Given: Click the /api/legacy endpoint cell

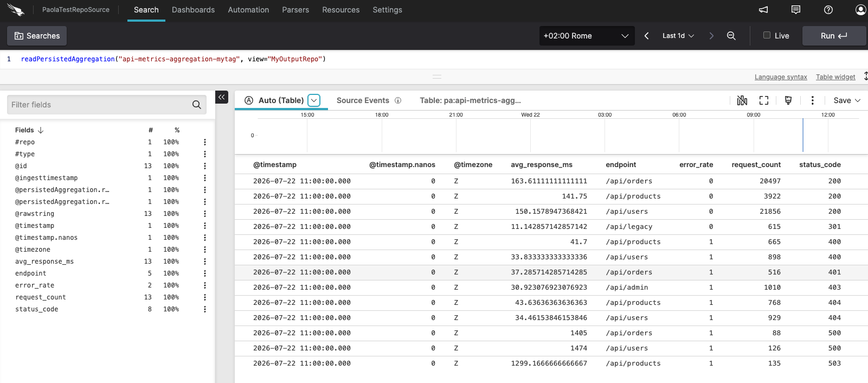Looking at the screenshot, I should [x=629, y=227].
